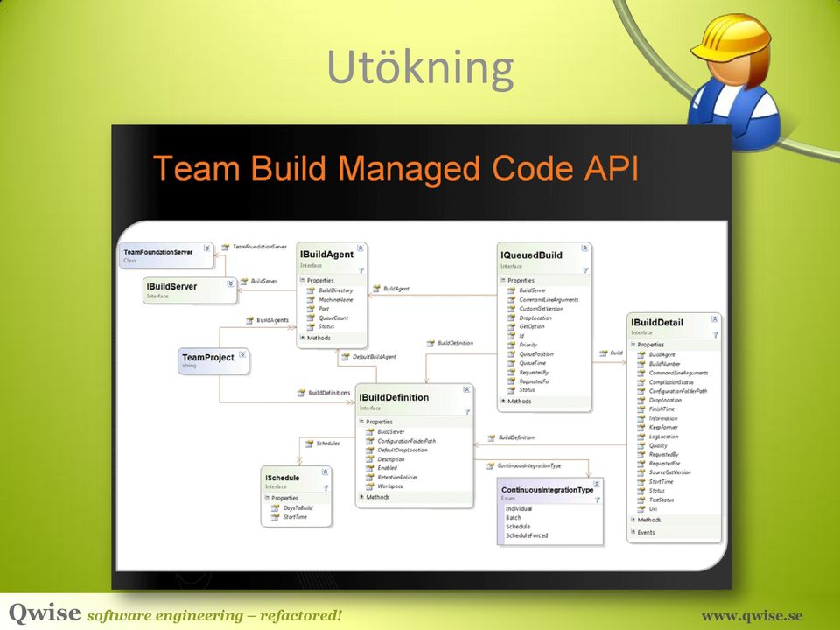Select the ScheduleForced enum value
This screenshot has width=840, height=630.
tap(527, 535)
